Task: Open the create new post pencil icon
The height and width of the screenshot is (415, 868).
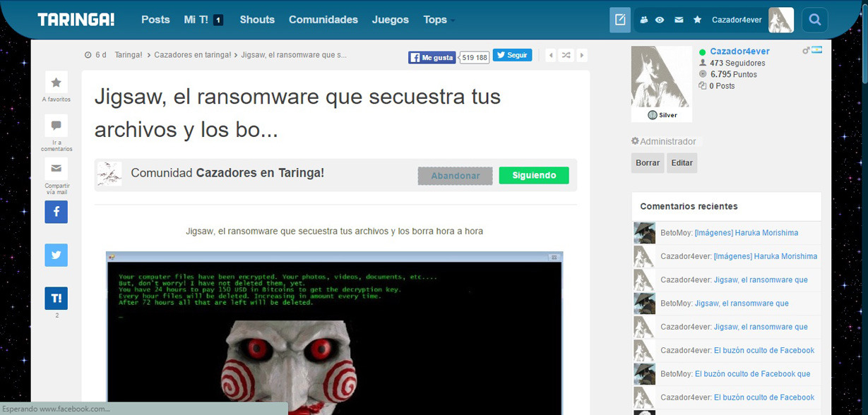Action: [x=620, y=20]
